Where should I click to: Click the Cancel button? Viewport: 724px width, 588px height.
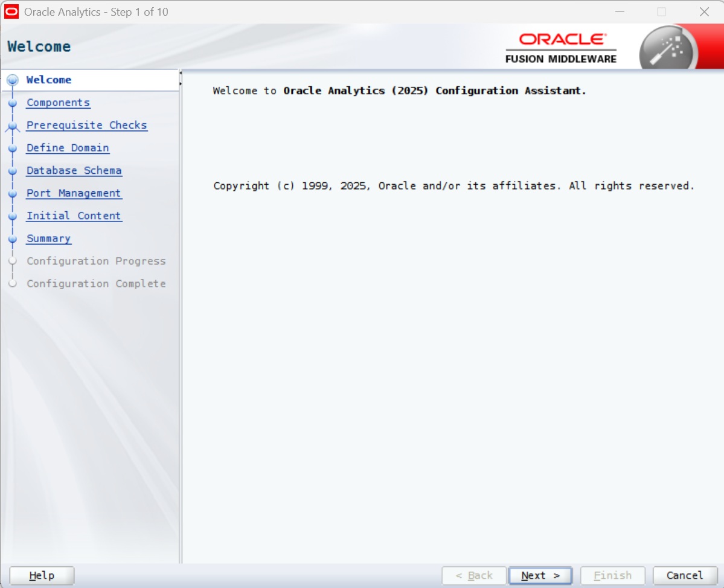(x=685, y=575)
